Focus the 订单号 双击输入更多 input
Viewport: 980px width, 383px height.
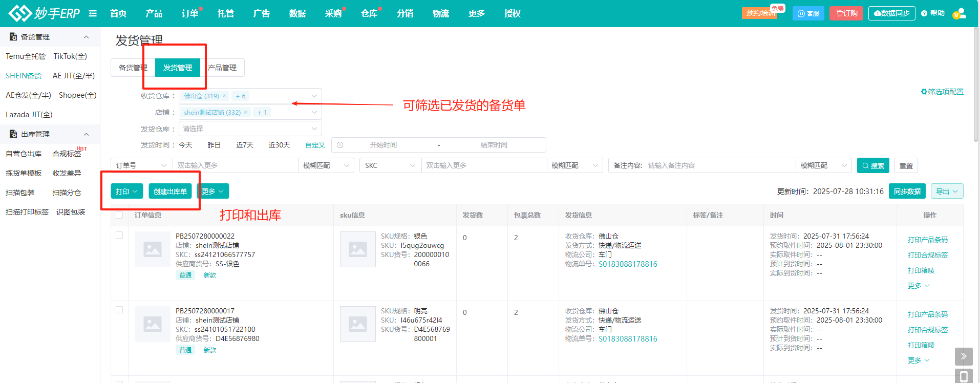point(235,165)
